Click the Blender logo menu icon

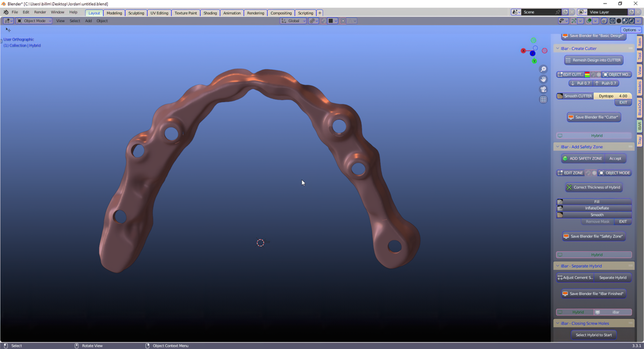(6, 12)
